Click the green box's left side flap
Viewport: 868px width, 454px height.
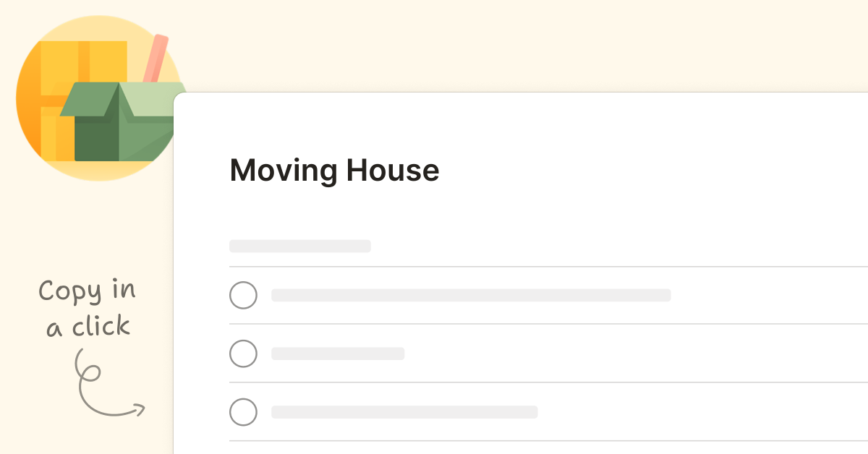[88, 100]
